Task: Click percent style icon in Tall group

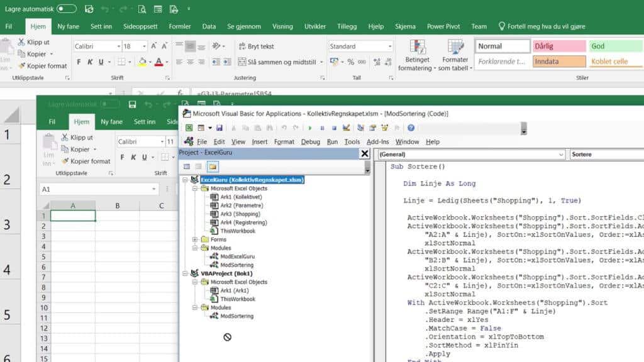Action: tap(351, 62)
